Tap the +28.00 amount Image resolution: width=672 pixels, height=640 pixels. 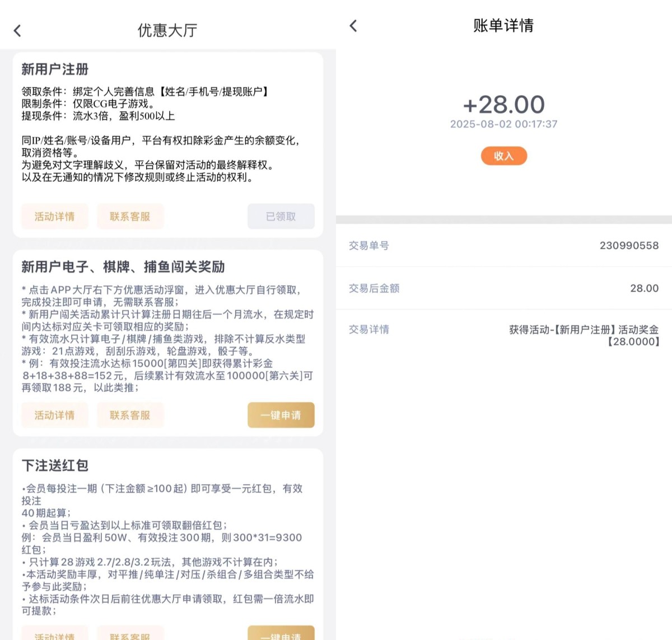coord(504,105)
